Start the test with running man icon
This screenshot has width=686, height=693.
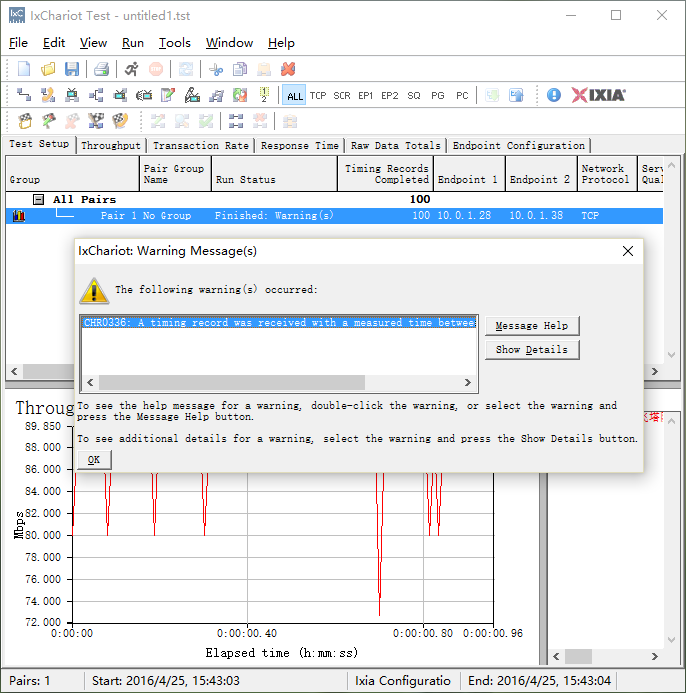point(131,69)
